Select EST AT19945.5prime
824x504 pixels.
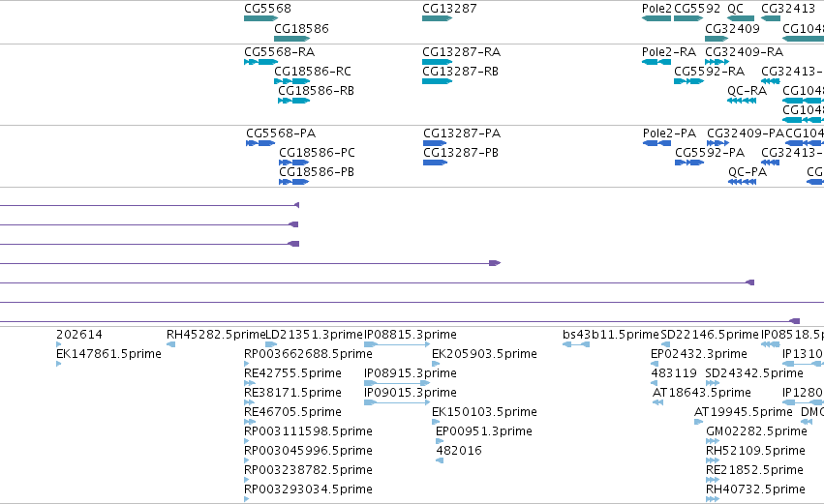(x=743, y=412)
